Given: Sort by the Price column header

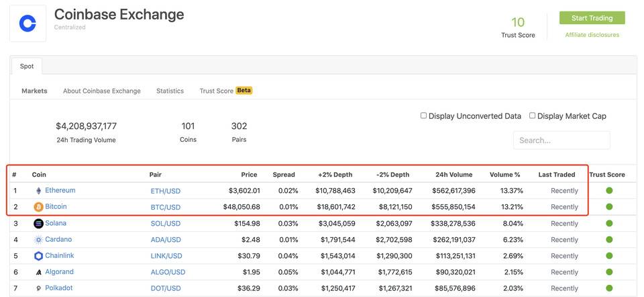Looking at the screenshot, I should tap(250, 175).
